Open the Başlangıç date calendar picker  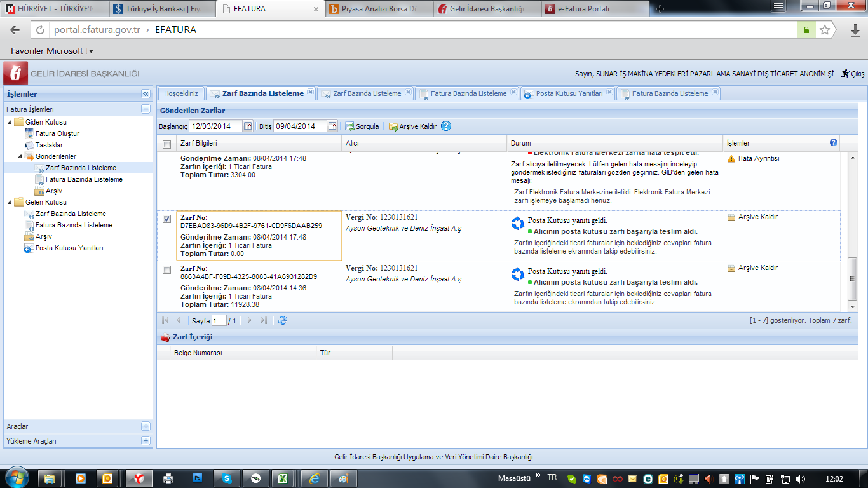point(248,126)
